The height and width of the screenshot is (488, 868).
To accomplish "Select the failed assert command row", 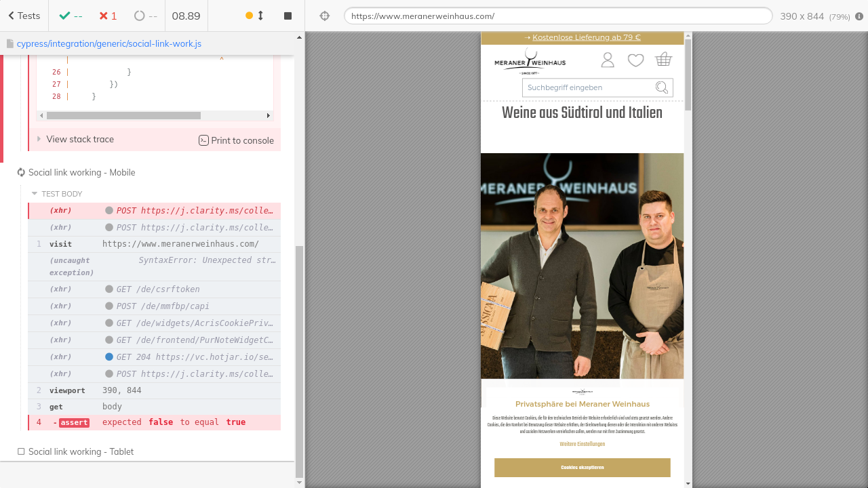I will click(155, 422).
